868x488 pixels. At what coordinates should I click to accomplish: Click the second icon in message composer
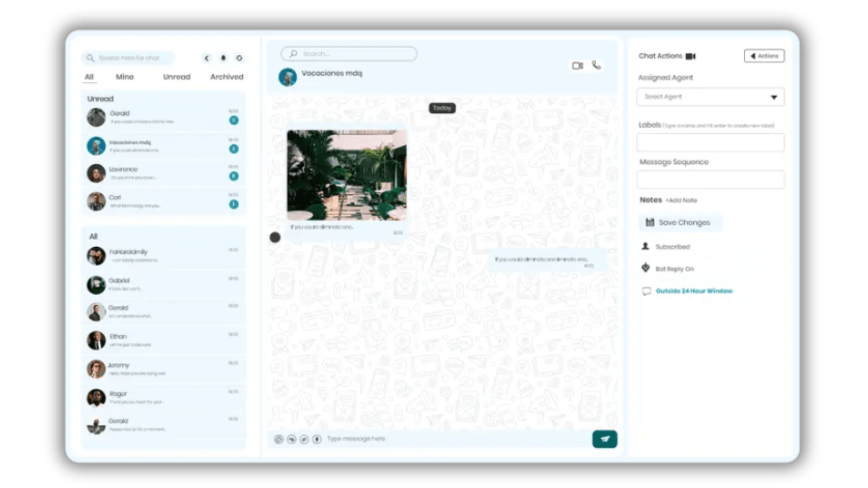click(x=291, y=439)
